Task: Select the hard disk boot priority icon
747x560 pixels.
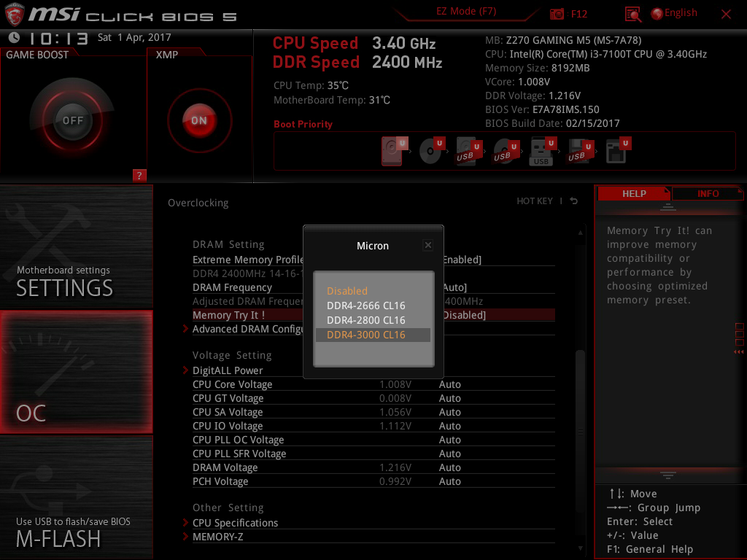Action: (395, 152)
